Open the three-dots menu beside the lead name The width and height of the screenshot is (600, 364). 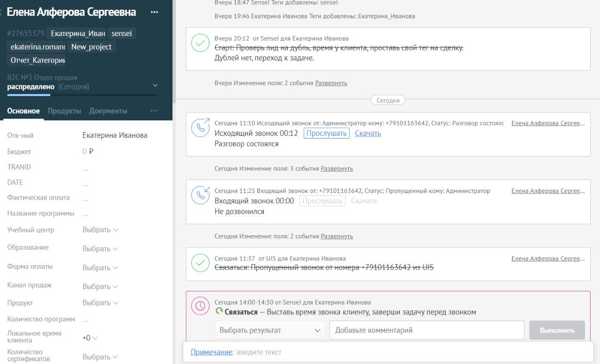point(154,12)
